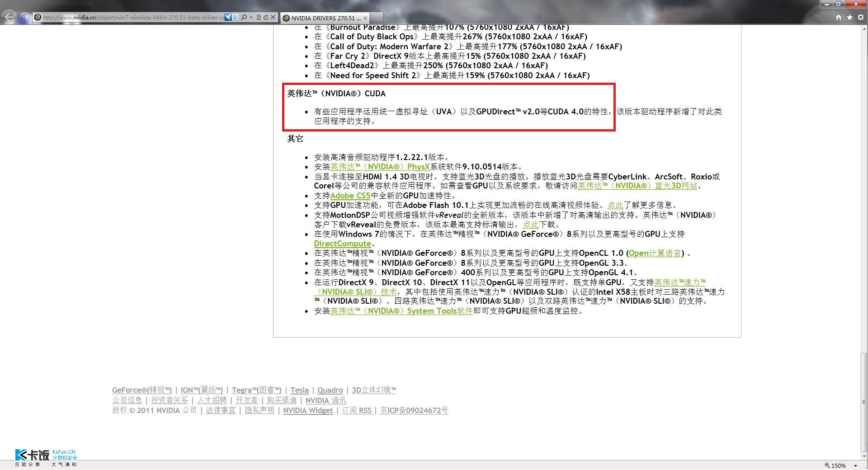Open the 英伟达 (NVIDIA) PhysX link

point(380,167)
